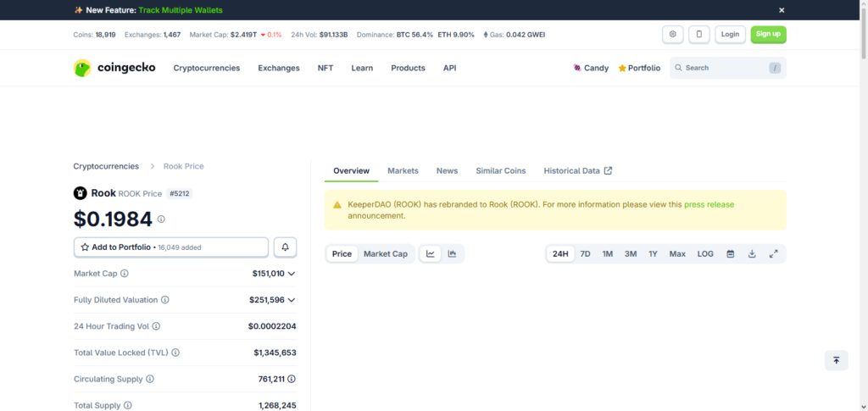This screenshot has height=411, width=868.
Task: Switch to line chart view icon
Action: pos(430,254)
